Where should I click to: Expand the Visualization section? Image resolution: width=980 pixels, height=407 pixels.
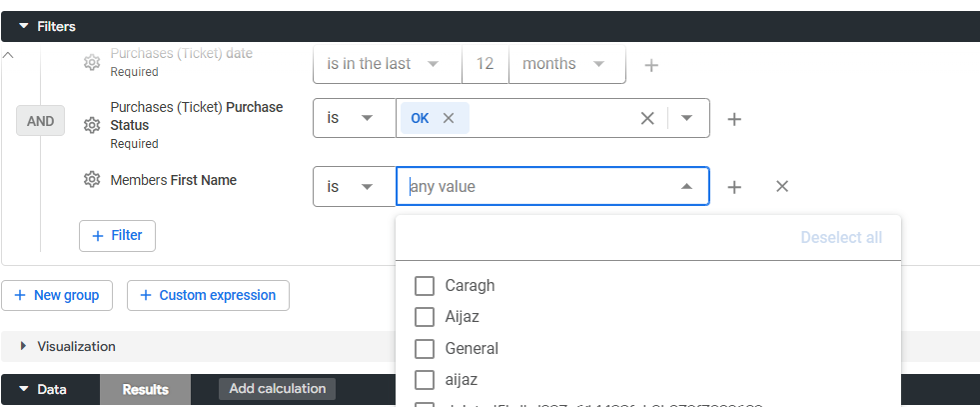click(24, 346)
